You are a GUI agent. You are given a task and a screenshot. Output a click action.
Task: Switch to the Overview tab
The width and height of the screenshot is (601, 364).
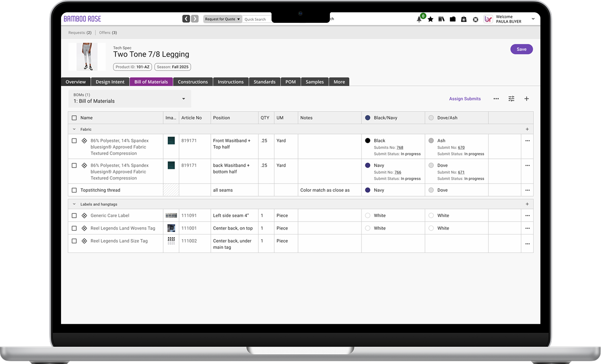(76, 82)
